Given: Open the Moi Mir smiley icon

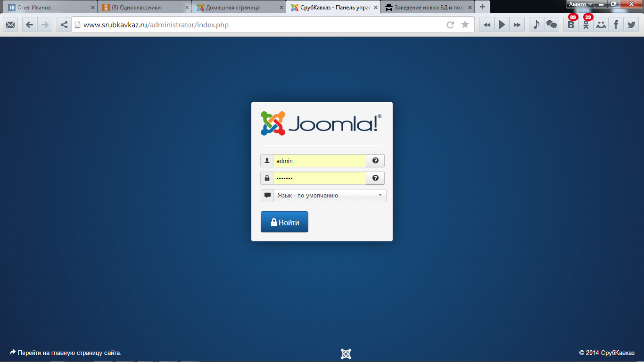Looking at the screenshot, I should pos(601,25).
